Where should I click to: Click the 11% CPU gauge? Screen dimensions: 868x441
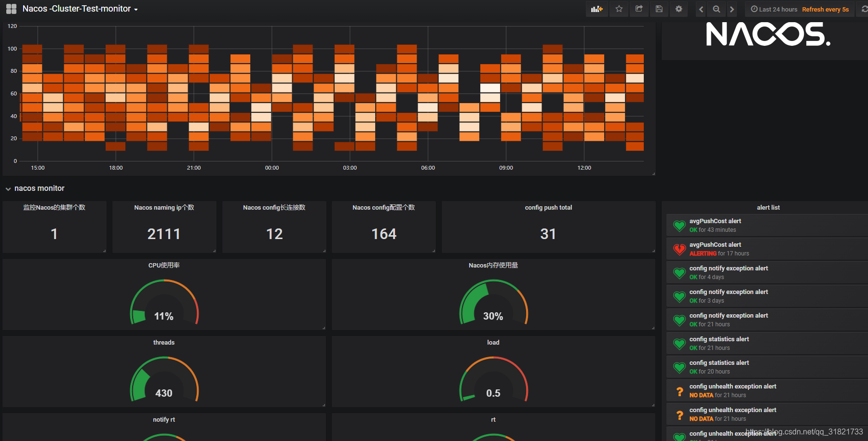coord(164,302)
